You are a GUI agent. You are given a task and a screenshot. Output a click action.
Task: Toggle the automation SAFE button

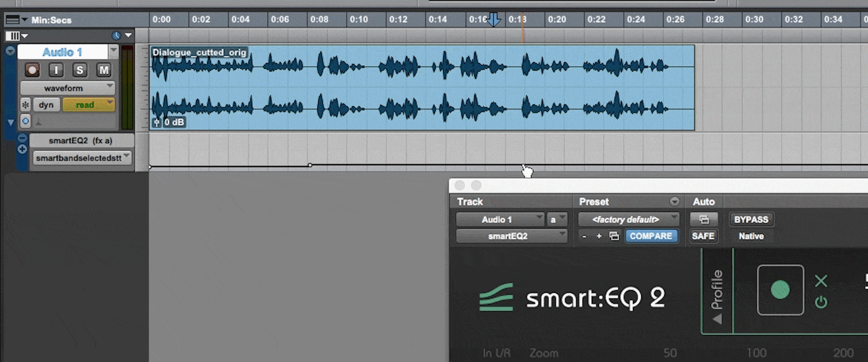703,236
